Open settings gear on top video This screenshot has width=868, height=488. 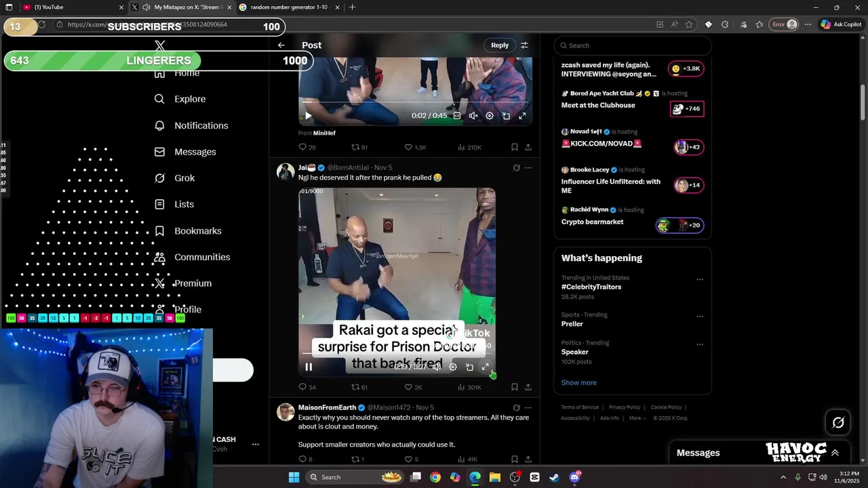point(490,116)
